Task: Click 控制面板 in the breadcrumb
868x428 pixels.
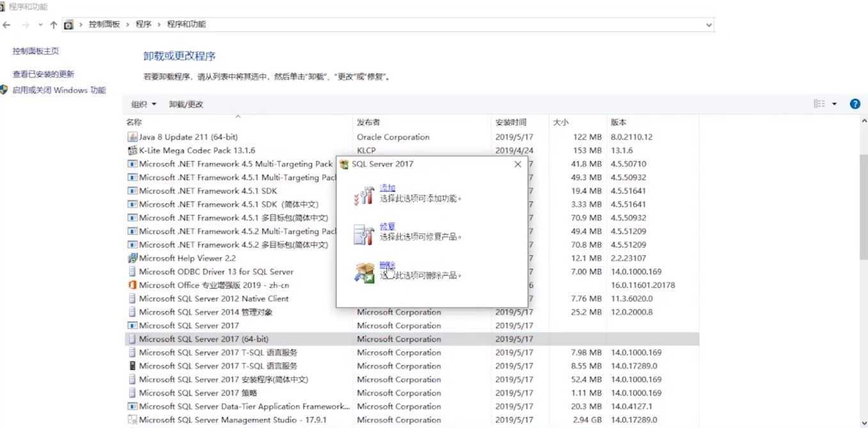Action: pyautogui.click(x=104, y=24)
